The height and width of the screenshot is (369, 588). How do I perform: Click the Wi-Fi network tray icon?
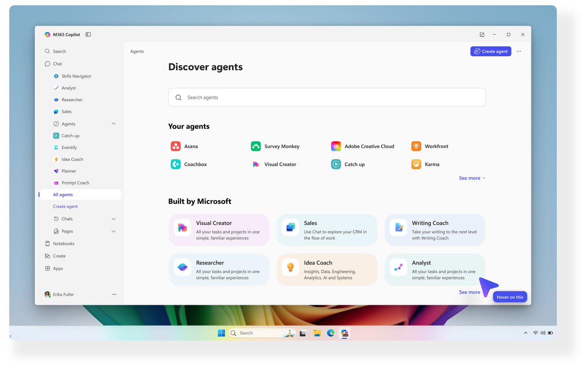pos(535,333)
